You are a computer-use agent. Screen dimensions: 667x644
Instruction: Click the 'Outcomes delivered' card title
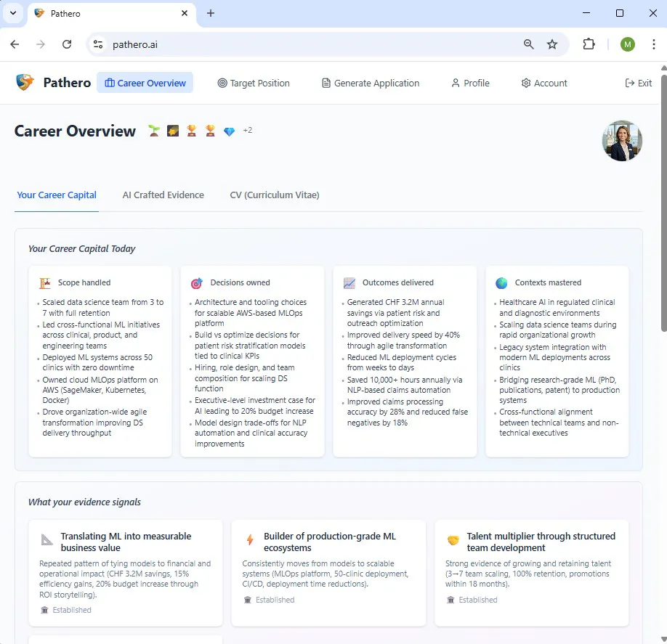(397, 283)
